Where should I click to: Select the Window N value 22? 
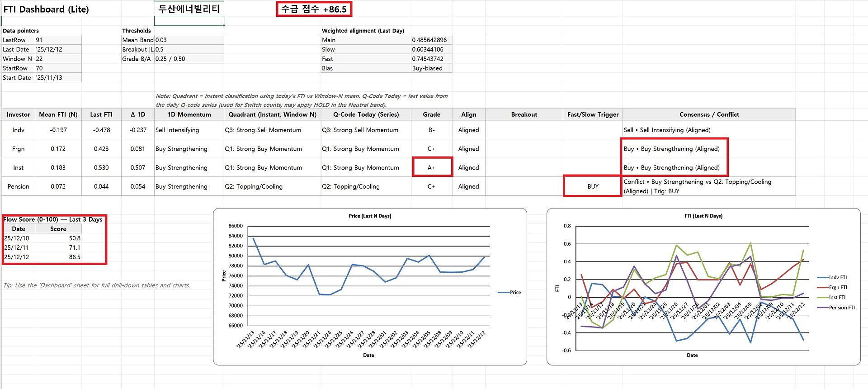pos(58,59)
